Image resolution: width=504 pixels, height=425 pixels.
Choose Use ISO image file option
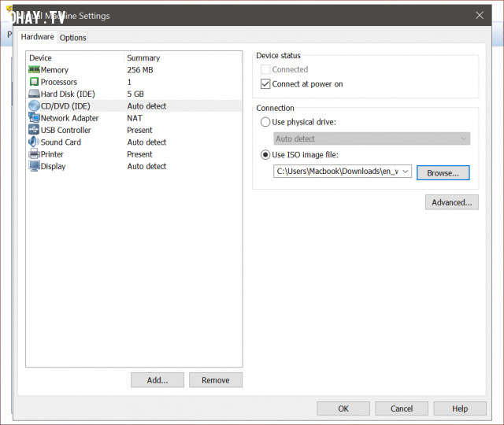[x=265, y=155]
